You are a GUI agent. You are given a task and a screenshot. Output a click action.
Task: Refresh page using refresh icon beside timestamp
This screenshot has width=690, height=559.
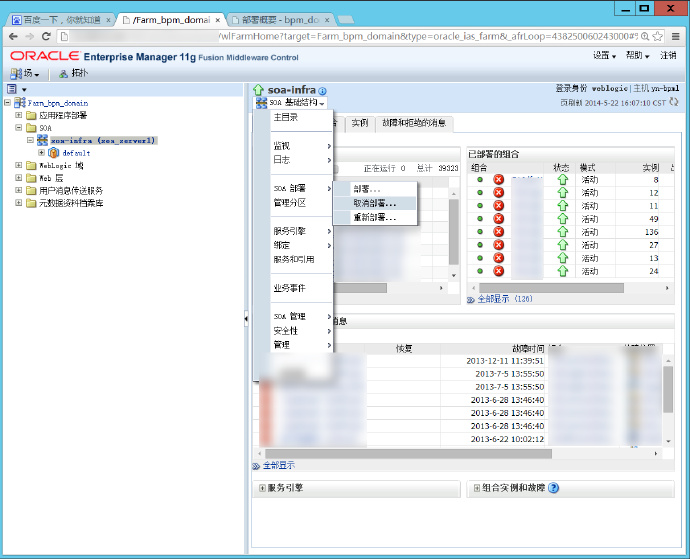coord(674,102)
